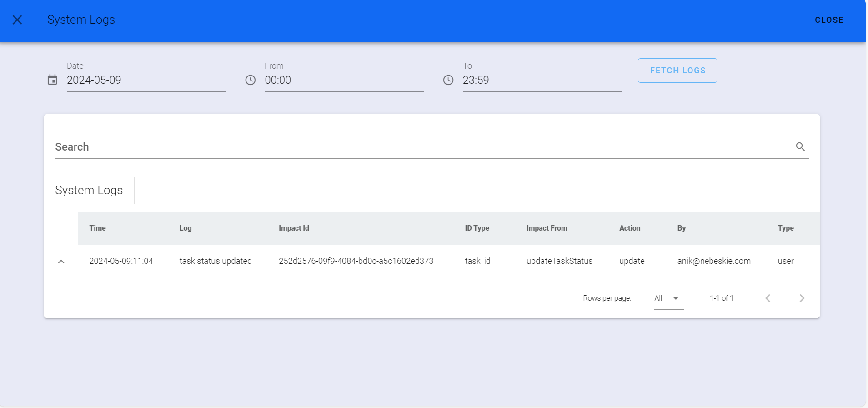The height and width of the screenshot is (408, 868).
Task: Select the task status updated log row
Action: 216,261
